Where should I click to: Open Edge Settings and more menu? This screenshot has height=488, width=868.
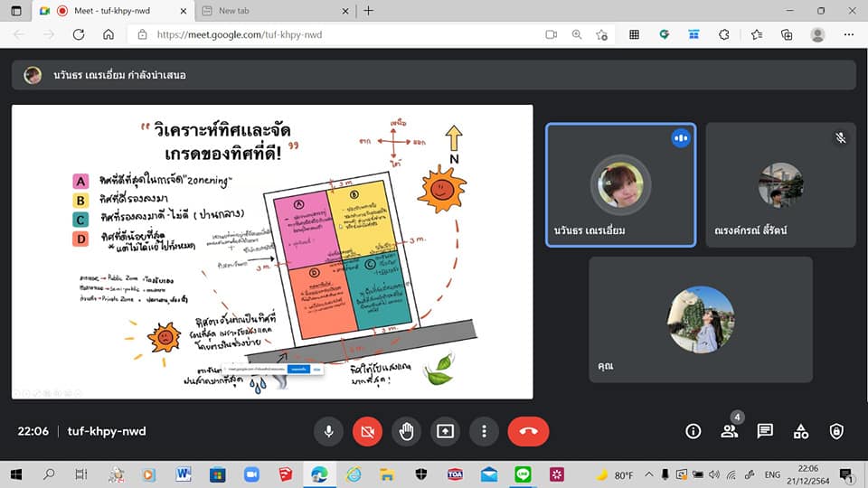849,35
